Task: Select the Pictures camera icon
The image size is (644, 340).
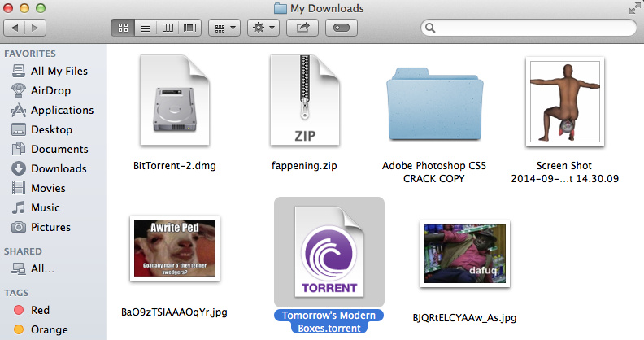Action: tap(19, 227)
